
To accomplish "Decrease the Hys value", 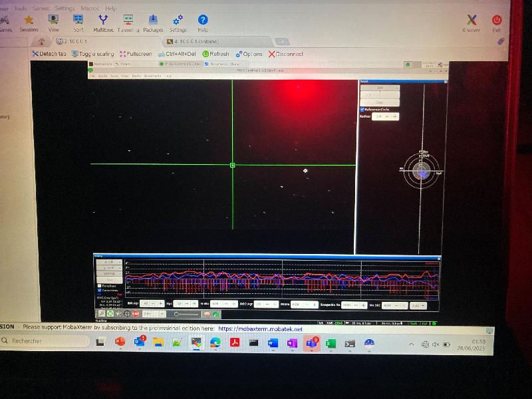I will 187,303.
